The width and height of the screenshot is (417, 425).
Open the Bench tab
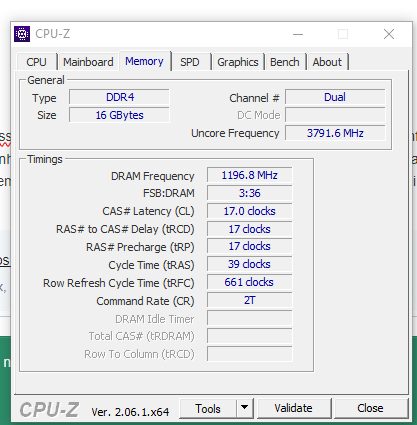(x=285, y=62)
